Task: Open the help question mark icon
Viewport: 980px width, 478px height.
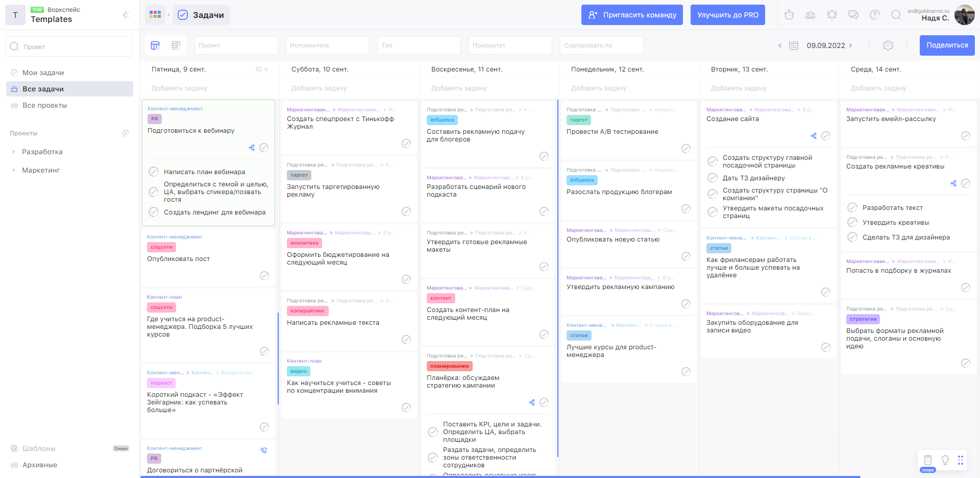Action: click(875, 15)
